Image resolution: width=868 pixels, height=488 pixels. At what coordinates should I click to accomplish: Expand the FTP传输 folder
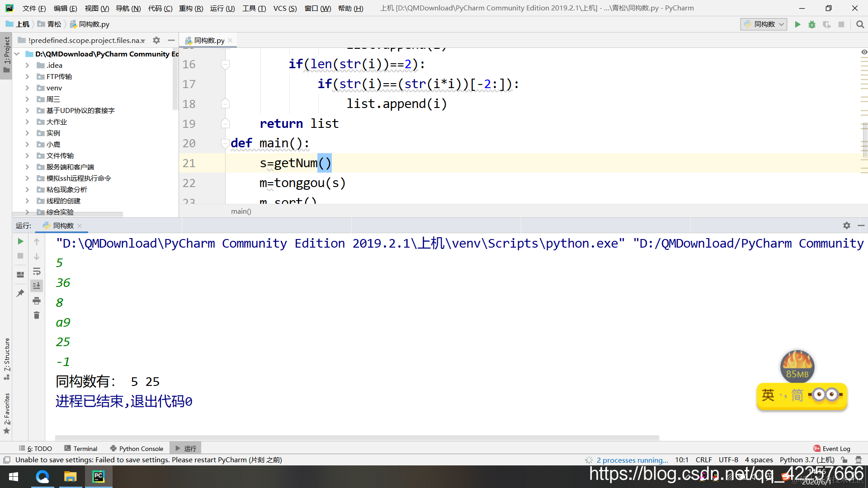pos(27,77)
